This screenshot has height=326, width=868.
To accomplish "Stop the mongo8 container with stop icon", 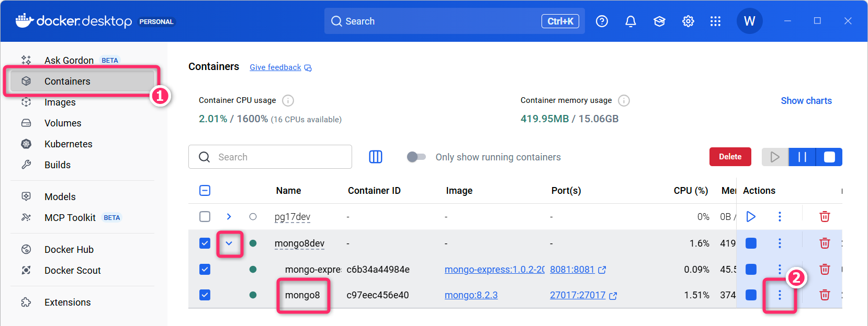I will (x=751, y=295).
